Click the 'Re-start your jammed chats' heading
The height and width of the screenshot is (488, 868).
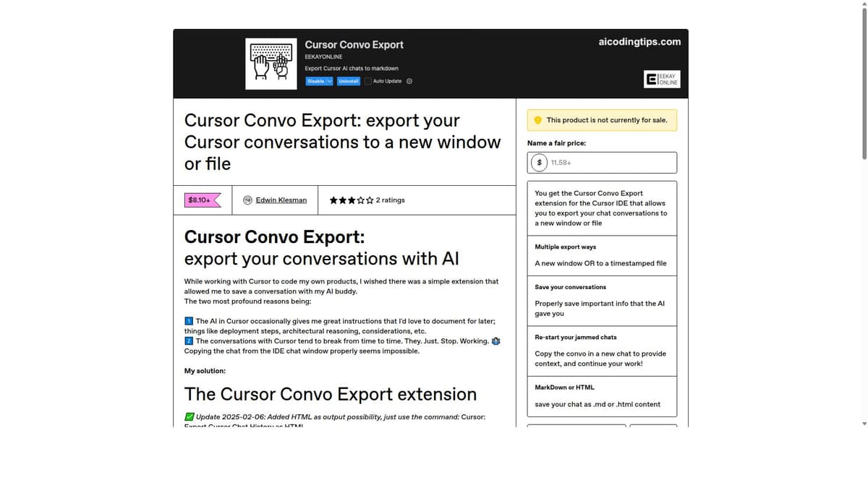[x=576, y=338]
